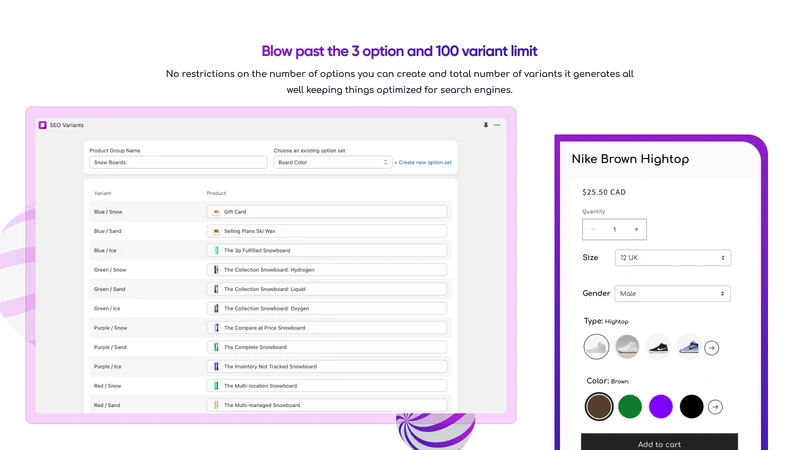
Task: Click the $25.50 CAD price
Action: pos(604,192)
